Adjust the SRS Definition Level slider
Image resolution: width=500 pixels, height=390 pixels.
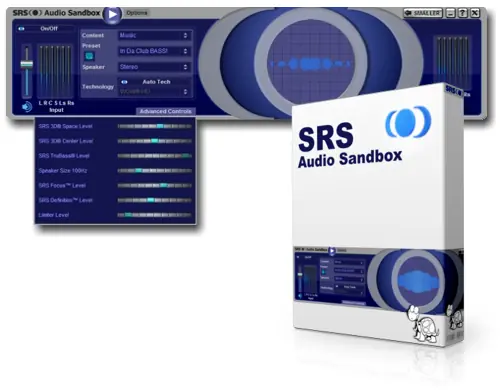(154, 200)
